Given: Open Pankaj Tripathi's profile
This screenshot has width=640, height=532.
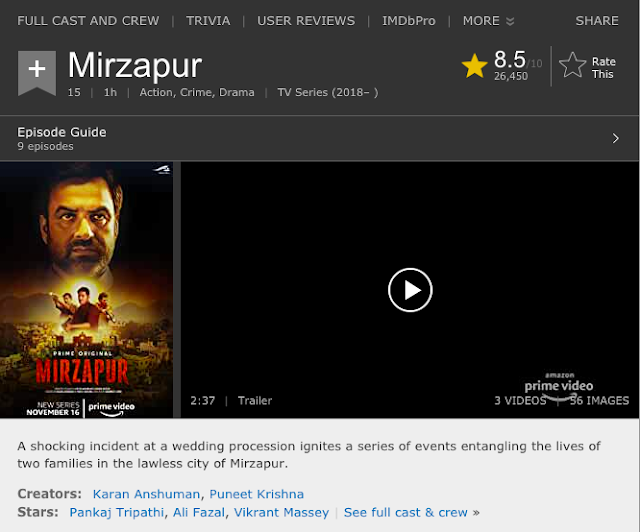Looking at the screenshot, I should pyautogui.click(x=117, y=512).
